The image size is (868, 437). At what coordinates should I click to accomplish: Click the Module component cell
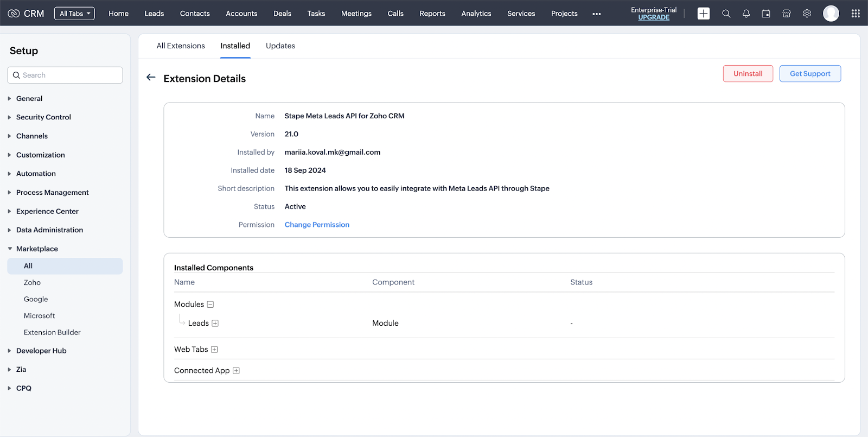pos(385,324)
